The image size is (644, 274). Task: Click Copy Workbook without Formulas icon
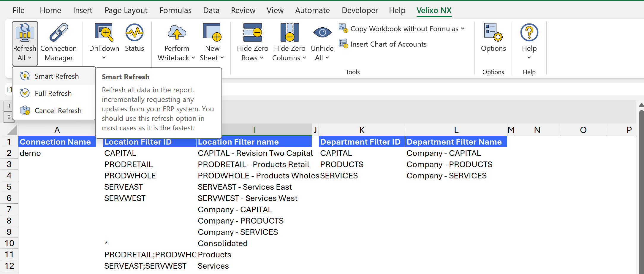(x=343, y=28)
